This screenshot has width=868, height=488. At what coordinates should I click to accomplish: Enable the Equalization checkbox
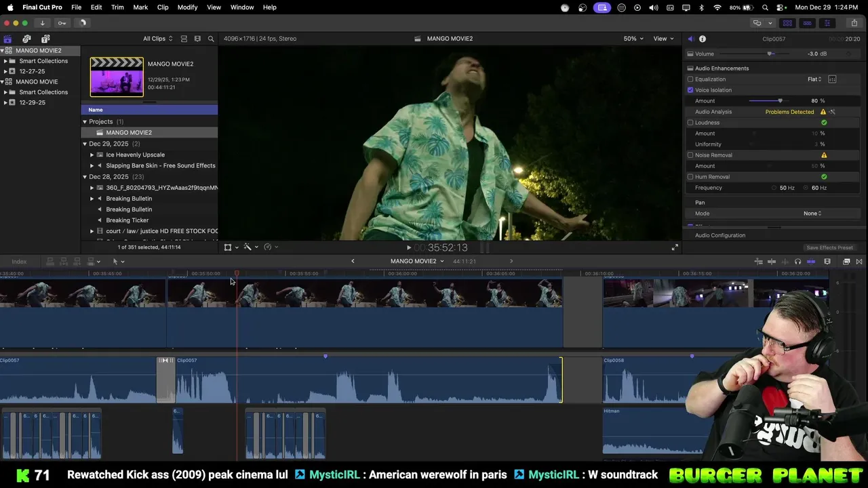(690, 79)
